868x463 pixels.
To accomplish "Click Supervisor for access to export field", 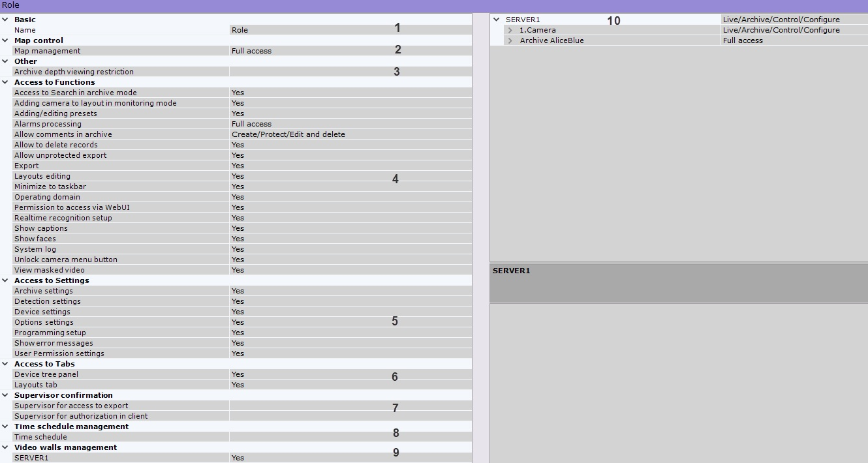I will 350,406.
